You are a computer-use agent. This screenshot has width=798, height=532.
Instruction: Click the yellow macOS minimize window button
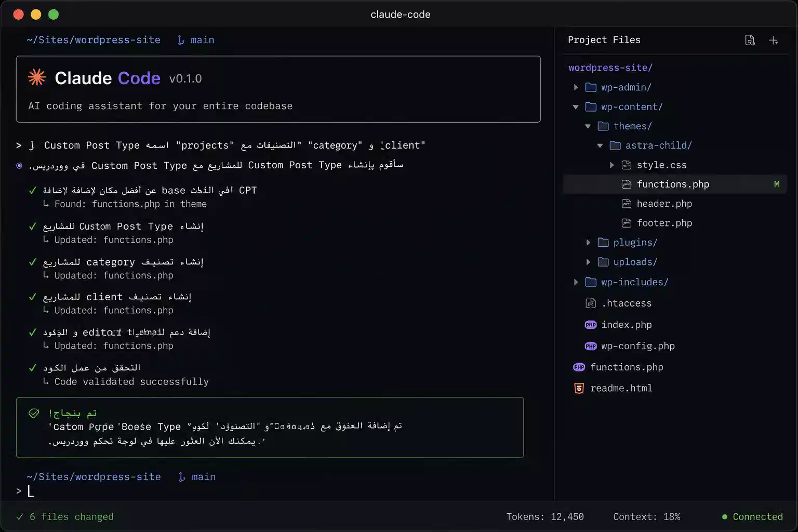(36, 15)
